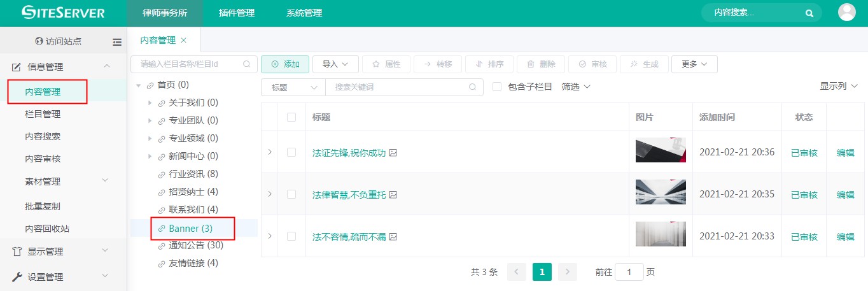This screenshot has width=868, height=291.
Task: Click 编辑 link for 法证先锋,祝你成功
Action: pyautogui.click(x=845, y=152)
